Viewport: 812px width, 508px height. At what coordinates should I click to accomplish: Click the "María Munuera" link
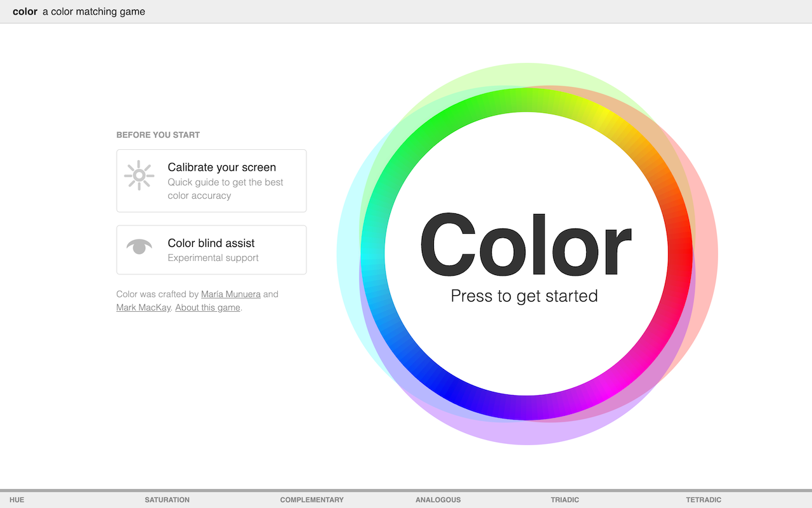pyautogui.click(x=230, y=294)
